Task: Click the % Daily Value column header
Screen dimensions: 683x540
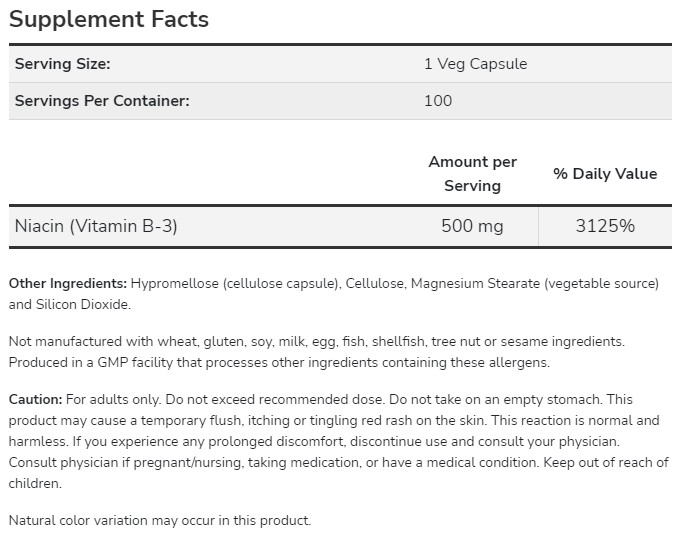Action: 605,173
